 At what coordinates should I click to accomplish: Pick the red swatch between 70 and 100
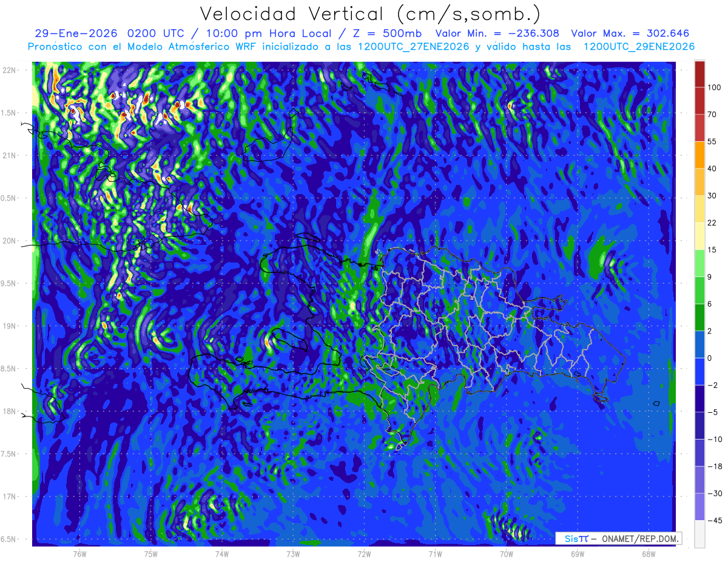tap(699, 101)
